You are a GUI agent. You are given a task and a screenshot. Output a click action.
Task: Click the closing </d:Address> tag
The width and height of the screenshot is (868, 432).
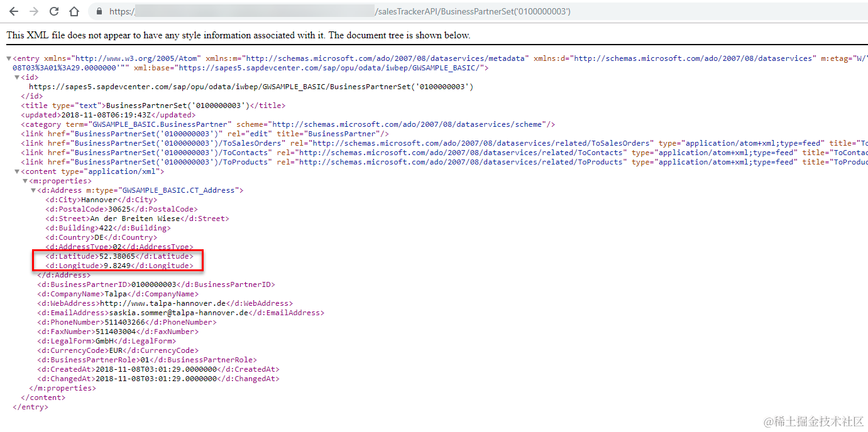pos(63,275)
